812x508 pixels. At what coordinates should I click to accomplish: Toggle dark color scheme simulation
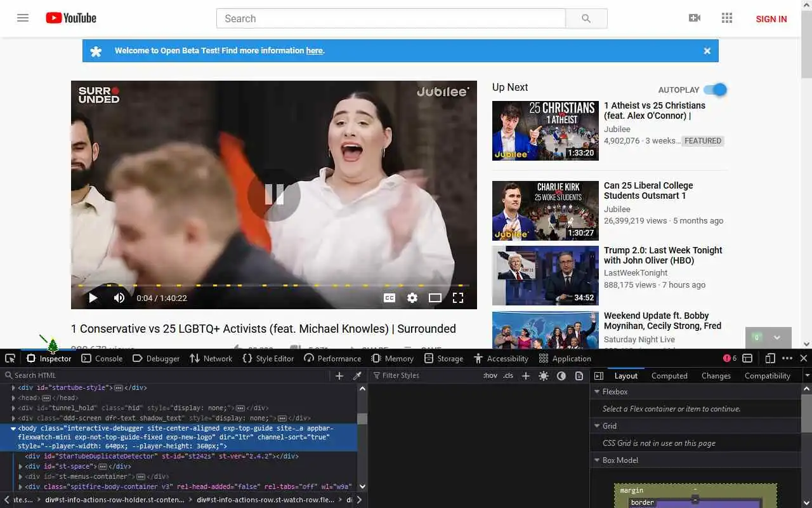(x=561, y=376)
